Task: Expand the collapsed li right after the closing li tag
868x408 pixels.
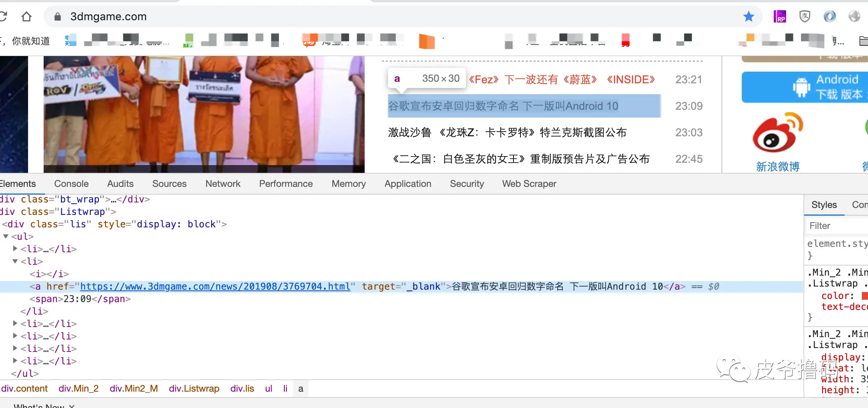Action: click(x=15, y=323)
